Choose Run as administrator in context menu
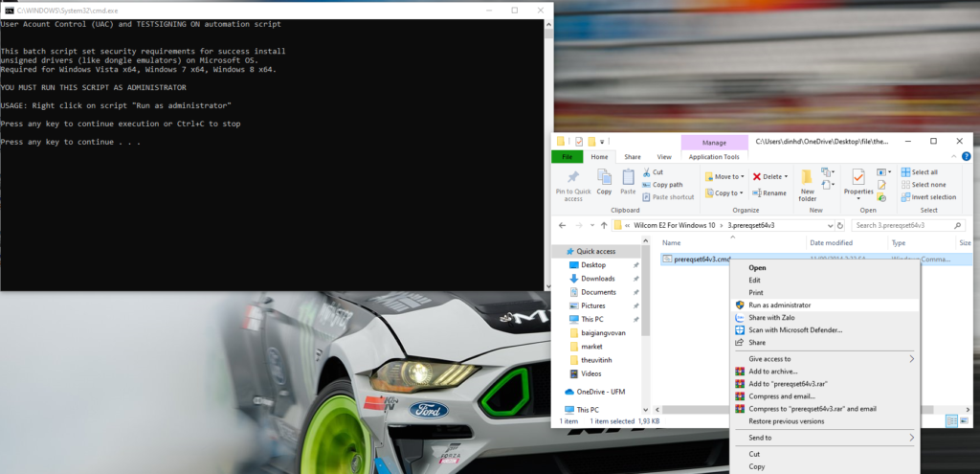 coord(825,305)
